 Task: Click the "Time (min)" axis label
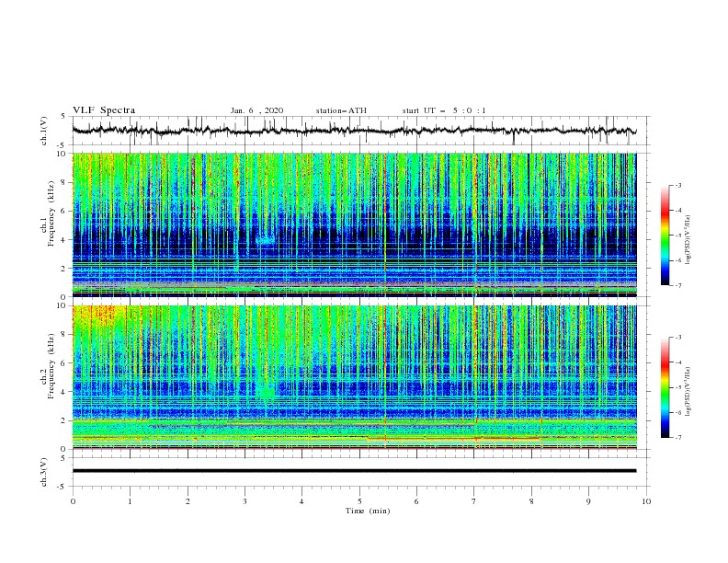[x=368, y=511]
